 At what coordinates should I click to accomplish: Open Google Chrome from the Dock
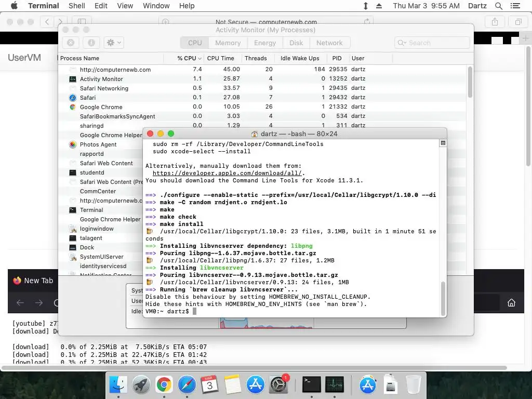[164, 385]
